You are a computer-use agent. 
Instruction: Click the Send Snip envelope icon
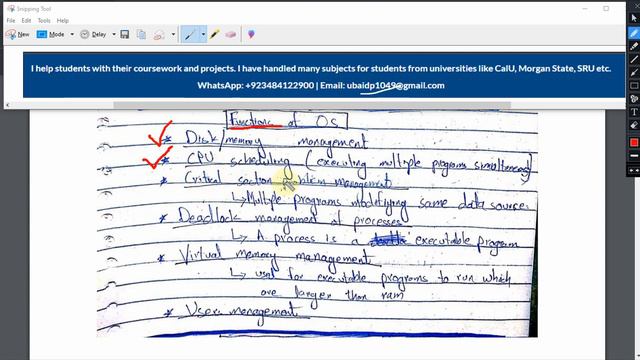pyautogui.click(x=159, y=35)
